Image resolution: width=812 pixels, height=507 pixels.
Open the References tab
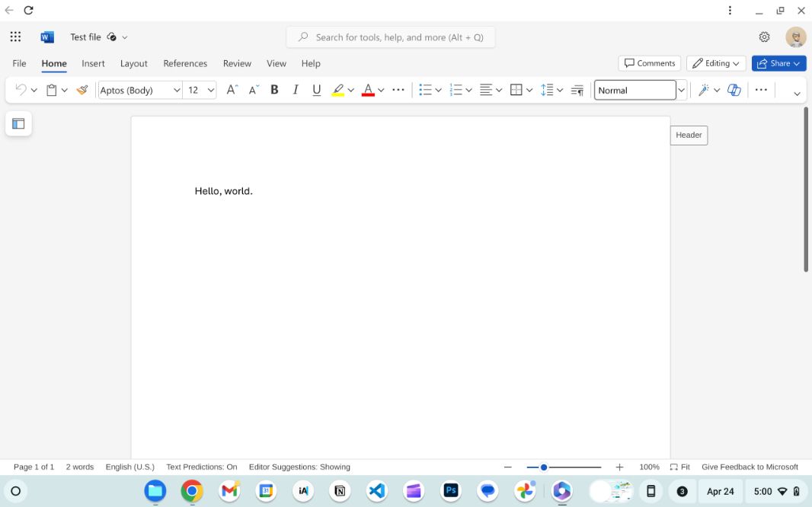pos(185,63)
